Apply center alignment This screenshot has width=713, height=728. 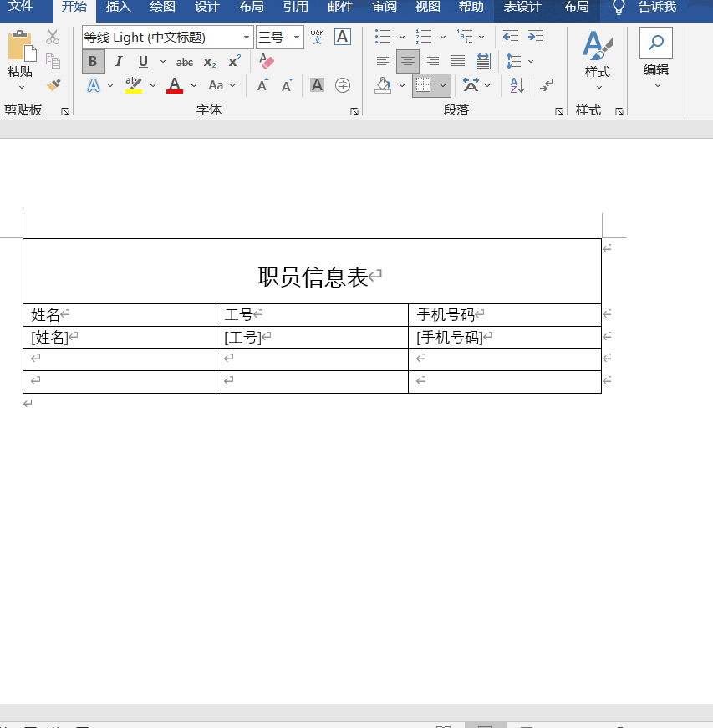pos(407,61)
